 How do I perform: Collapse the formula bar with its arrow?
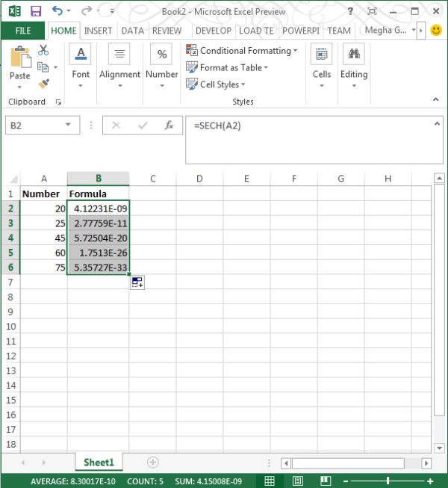[437, 123]
